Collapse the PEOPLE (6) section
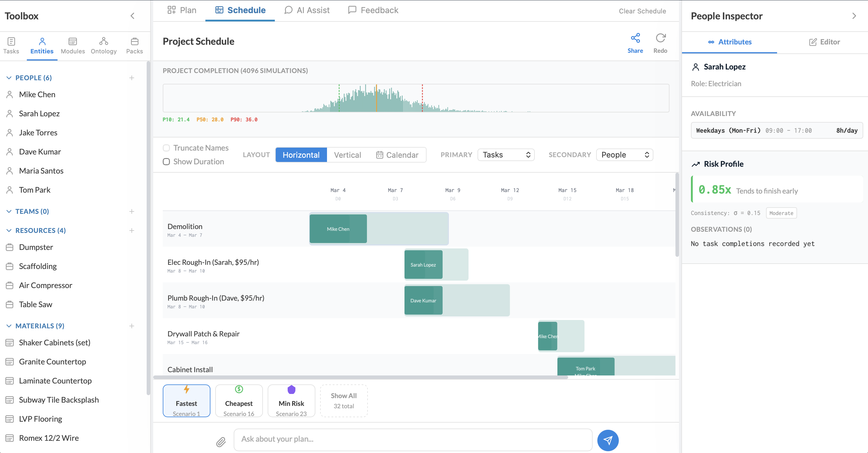The image size is (868, 453). pos(9,78)
